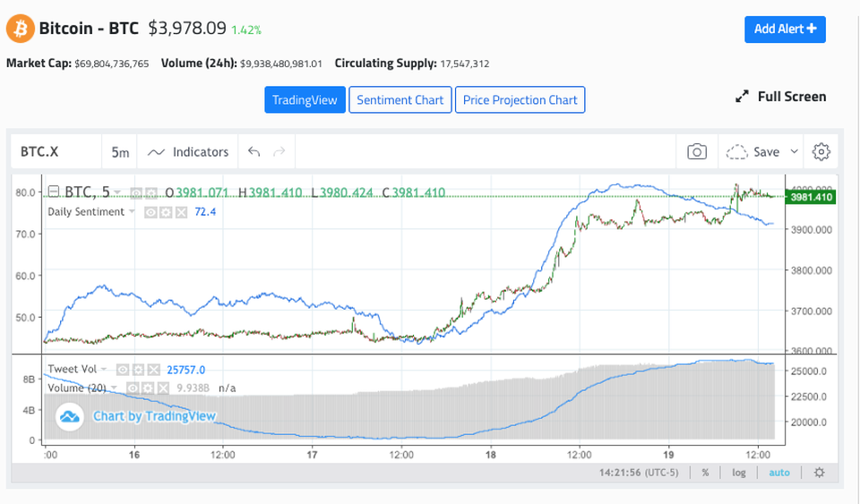Remove the Volume (20) indicator
The image size is (860, 504).
163,388
